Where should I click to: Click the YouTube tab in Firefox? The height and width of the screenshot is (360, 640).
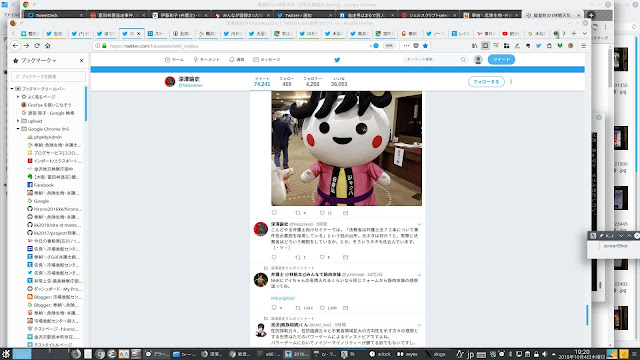(511, 33)
